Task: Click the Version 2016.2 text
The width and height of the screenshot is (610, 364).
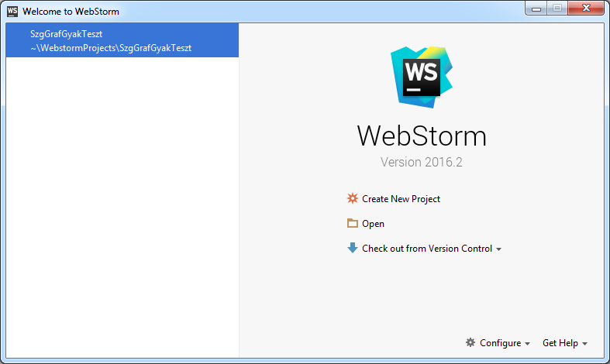Action: (422, 162)
